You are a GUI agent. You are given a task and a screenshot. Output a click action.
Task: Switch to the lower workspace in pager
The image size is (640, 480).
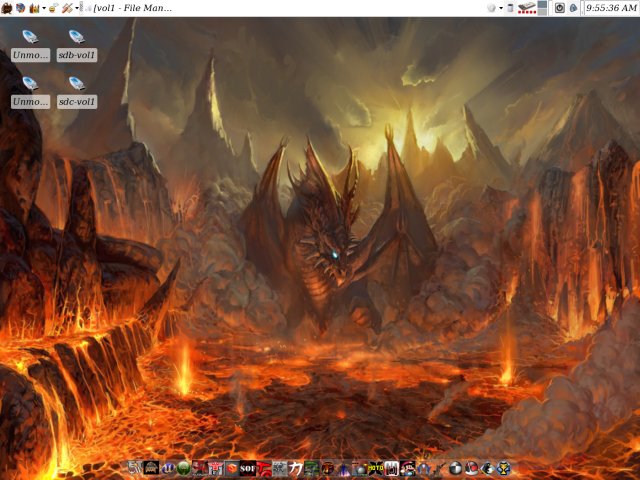(543, 12)
